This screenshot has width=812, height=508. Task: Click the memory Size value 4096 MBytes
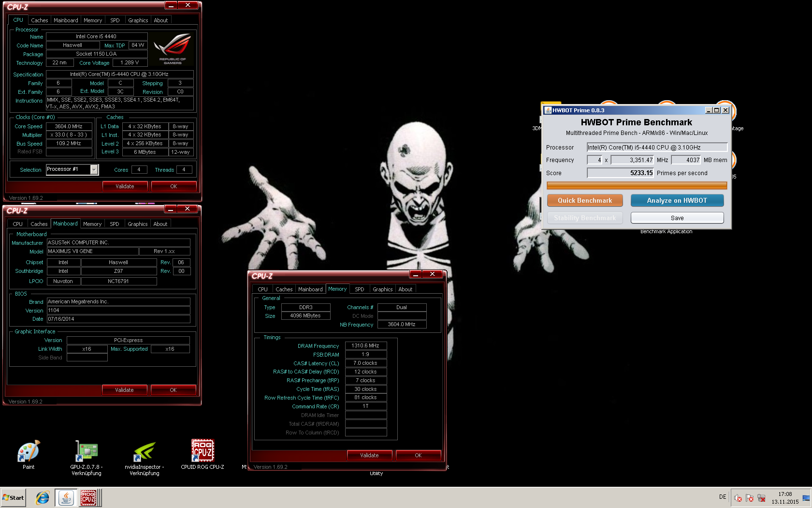pos(305,316)
